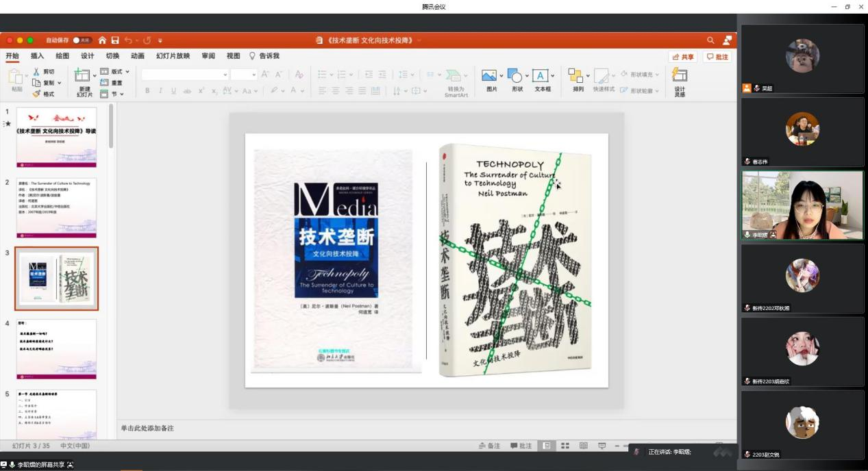Viewport: 868px width, 471px height.
Task: Switch to the 幻灯片放映 tab
Action: (173, 56)
